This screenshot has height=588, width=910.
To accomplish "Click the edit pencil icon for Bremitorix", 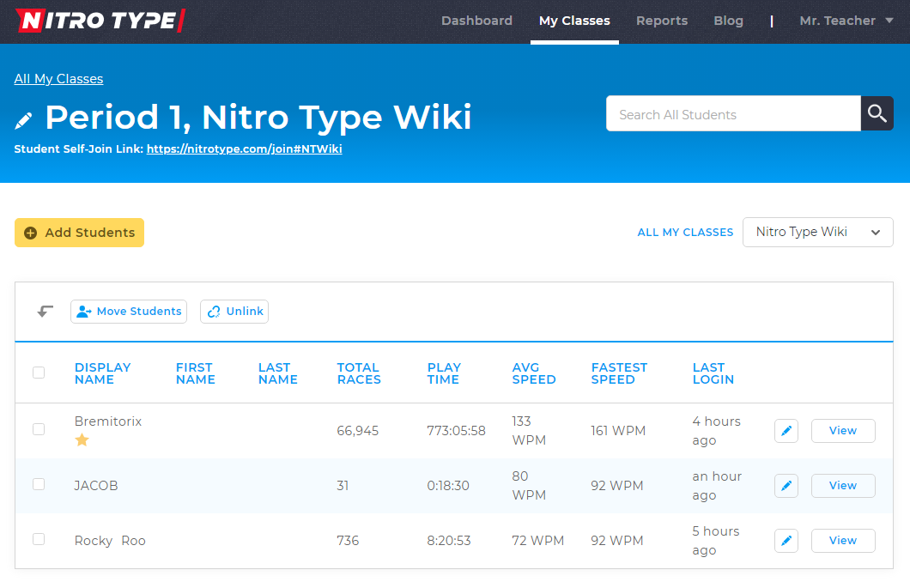I will click(786, 430).
